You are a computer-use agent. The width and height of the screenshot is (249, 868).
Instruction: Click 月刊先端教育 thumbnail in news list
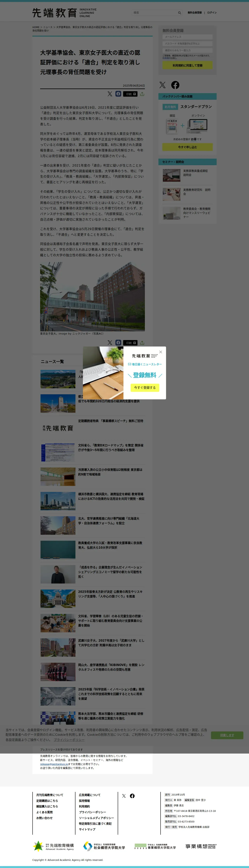tap(58, 428)
